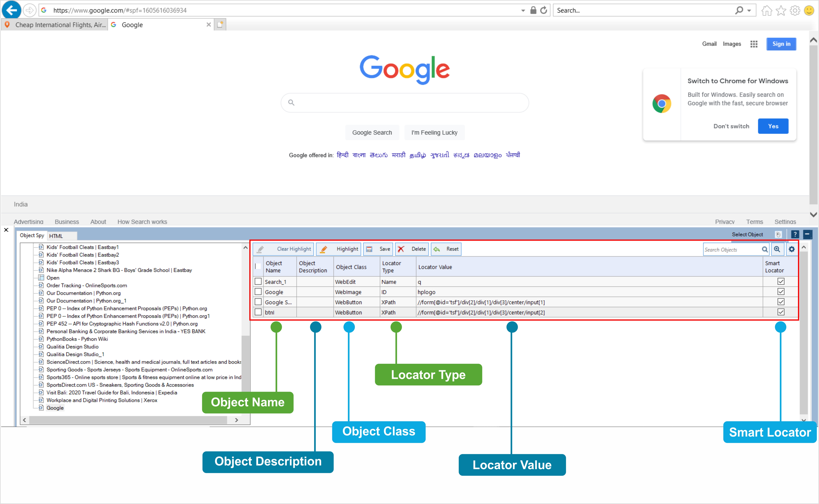Open the browser search box provider dropdown

click(749, 11)
